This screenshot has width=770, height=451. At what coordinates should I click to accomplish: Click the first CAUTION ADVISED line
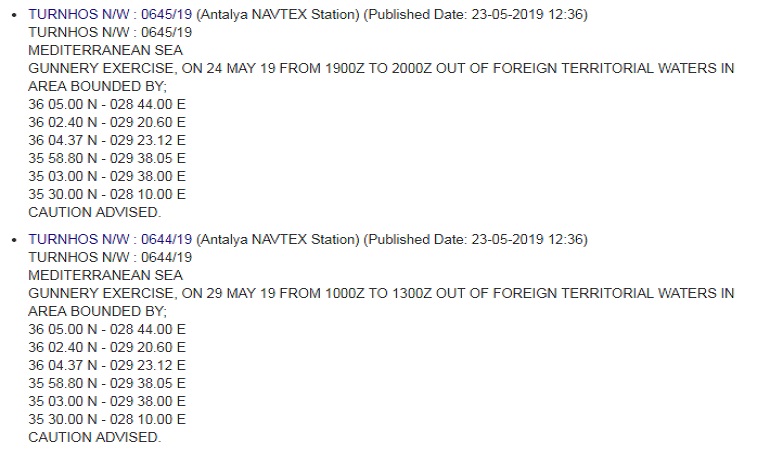click(94, 212)
